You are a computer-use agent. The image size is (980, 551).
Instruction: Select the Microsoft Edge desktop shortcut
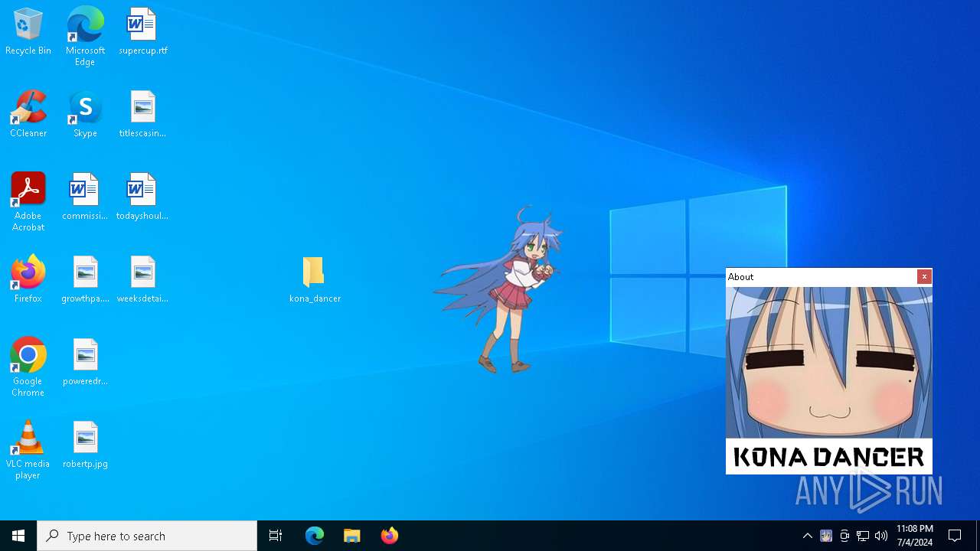tap(85, 37)
